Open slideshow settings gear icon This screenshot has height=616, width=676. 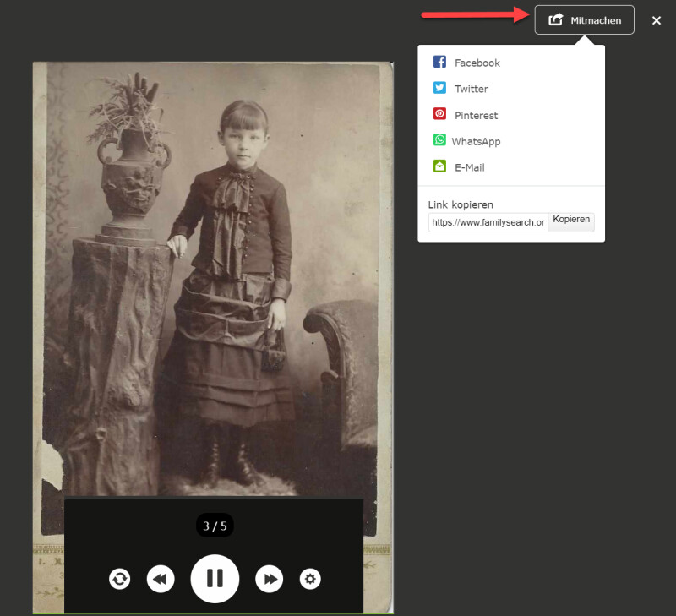tap(310, 579)
